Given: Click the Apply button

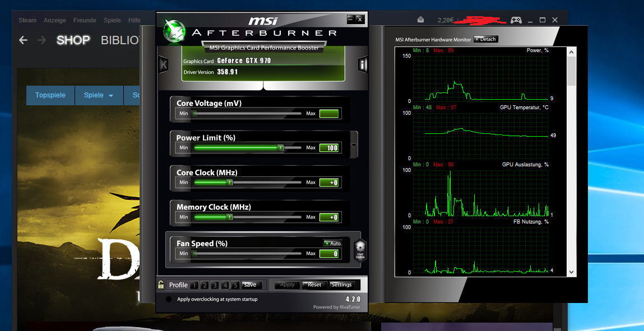Looking at the screenshot, I should (x=288, y=285).
